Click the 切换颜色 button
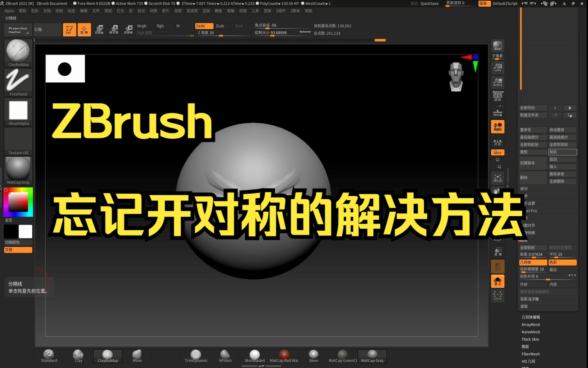Image resolution: width=588 pixels, height=368 pixels. point(18,242)
